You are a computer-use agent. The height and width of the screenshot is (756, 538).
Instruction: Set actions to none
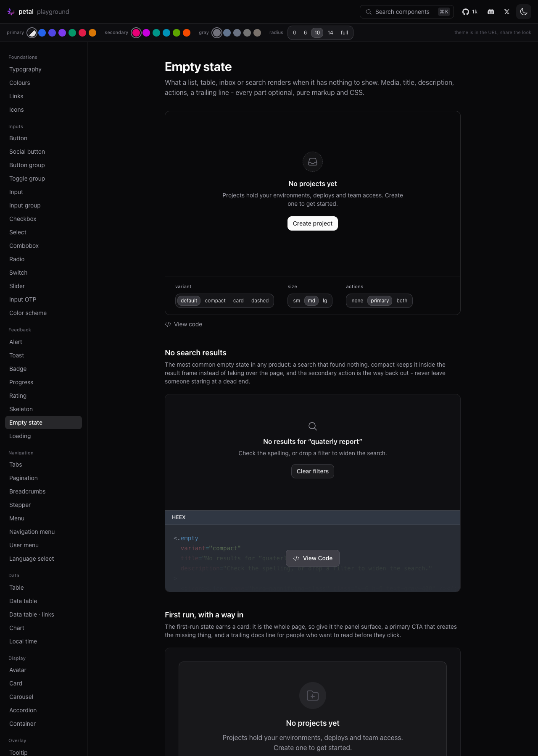pos(357,301)
